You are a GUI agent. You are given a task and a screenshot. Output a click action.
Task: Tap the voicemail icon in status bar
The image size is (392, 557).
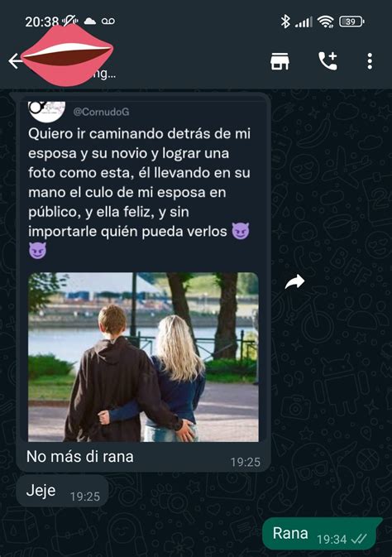tap(108, 22)
